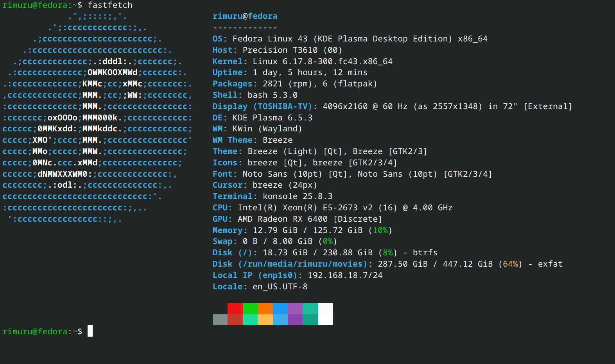This screenshot has width=615, height=364.
Task: Click the light orange swatch in bottom row
Action: click(x=265, y=320)
